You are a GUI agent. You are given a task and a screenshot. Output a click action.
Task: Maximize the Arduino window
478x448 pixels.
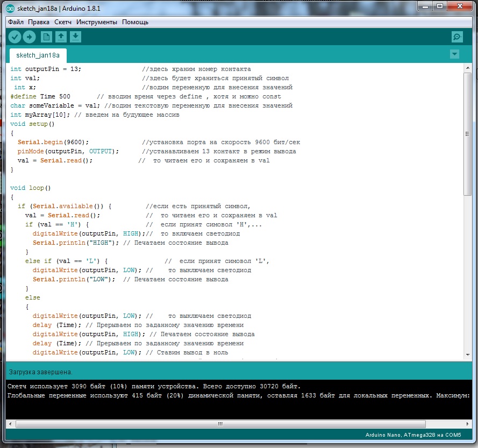click(x=440, y=6)
